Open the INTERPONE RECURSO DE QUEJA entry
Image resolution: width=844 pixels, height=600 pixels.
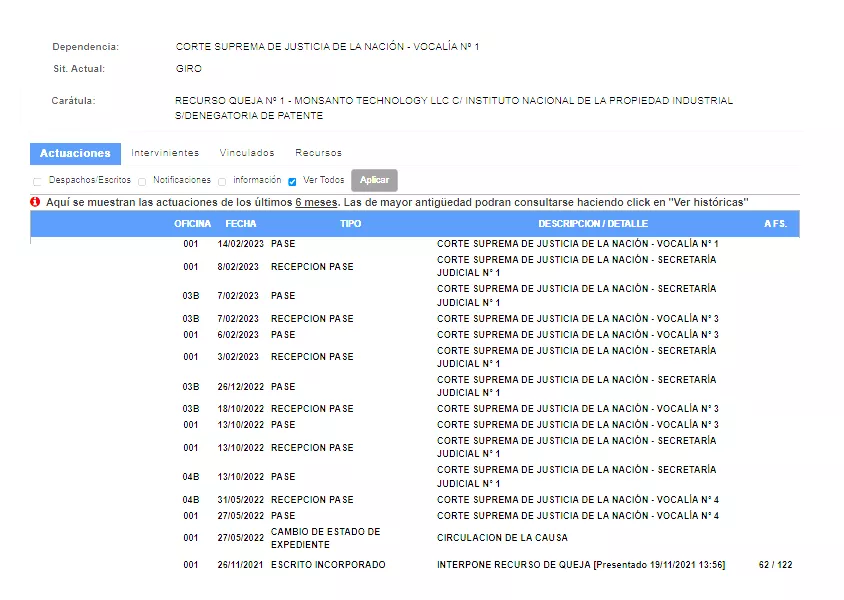click(580, 565)
